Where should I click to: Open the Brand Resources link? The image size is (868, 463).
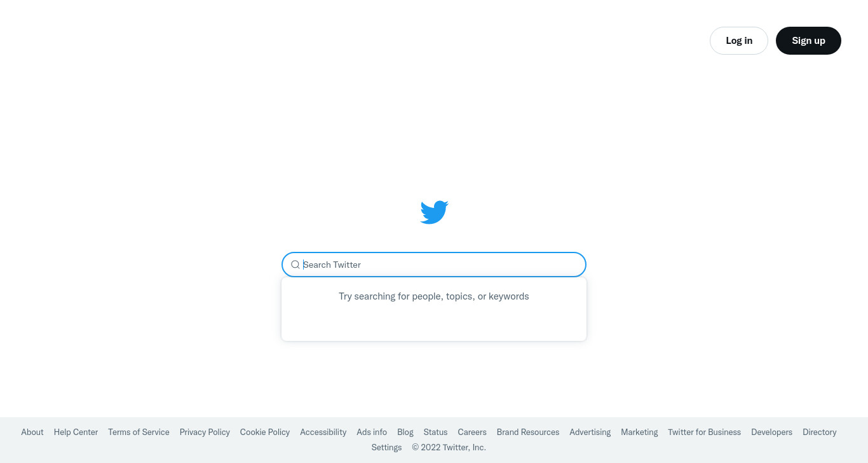(x=528, y=432)
